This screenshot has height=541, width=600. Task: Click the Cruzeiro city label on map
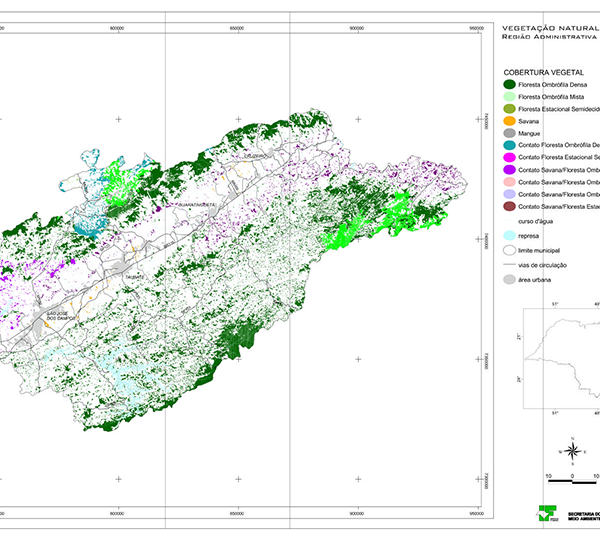[x=255, y=156]
